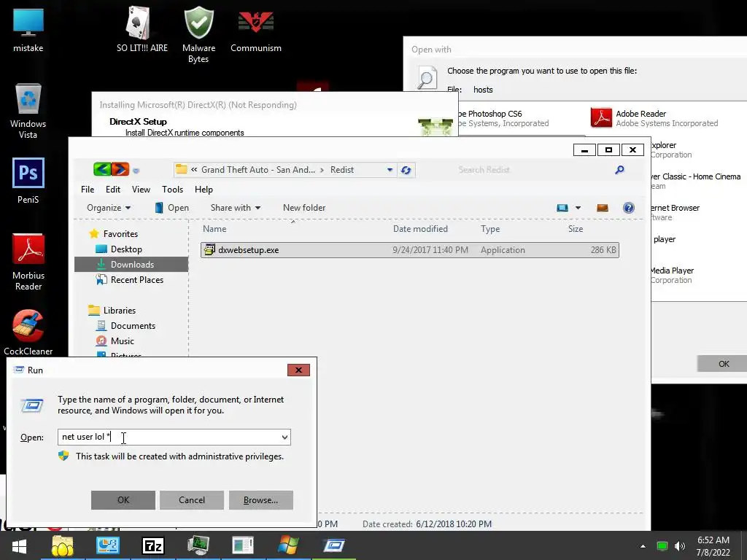Click the volume speaker tray icon
The image size is (747, 560).
[680, 546]
